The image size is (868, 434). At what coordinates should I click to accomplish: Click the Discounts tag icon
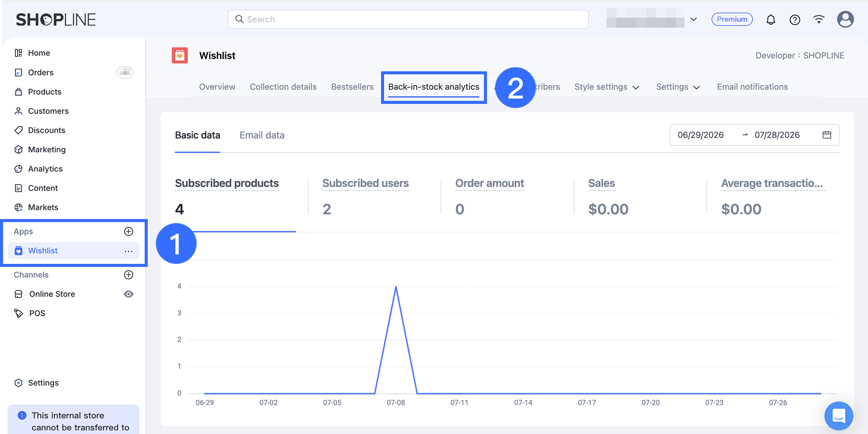click(x=18, y=130)
